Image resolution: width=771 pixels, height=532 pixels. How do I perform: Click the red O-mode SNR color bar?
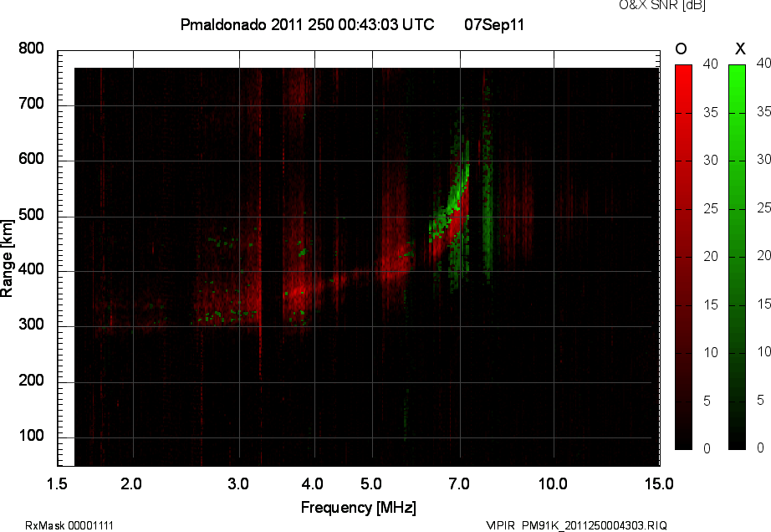[x=683, y=257]
